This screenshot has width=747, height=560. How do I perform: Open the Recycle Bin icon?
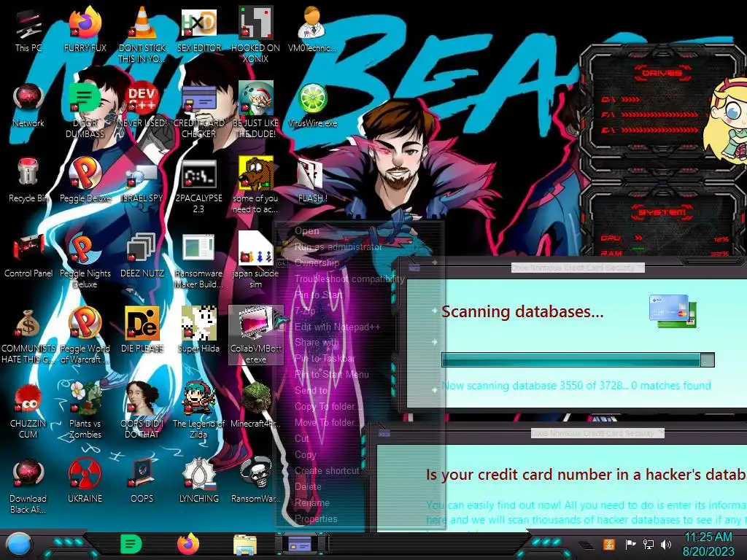tap(28, 180)
